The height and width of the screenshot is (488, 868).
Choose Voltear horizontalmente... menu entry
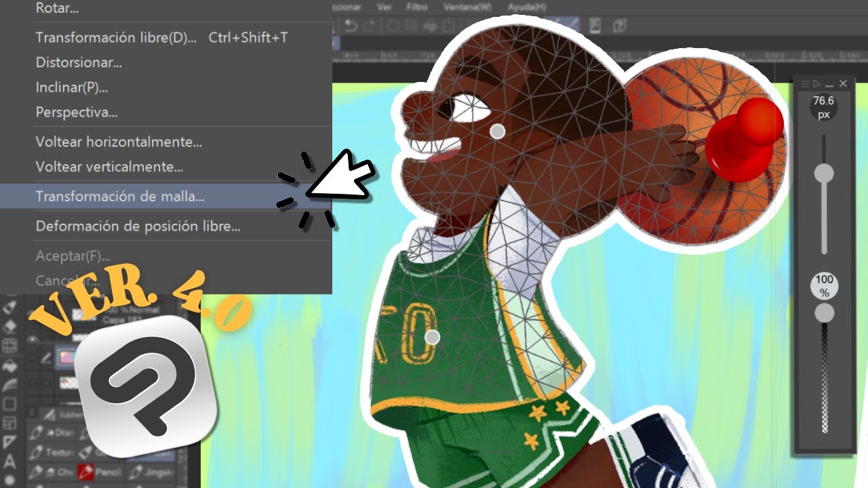[x=119, y=142]
